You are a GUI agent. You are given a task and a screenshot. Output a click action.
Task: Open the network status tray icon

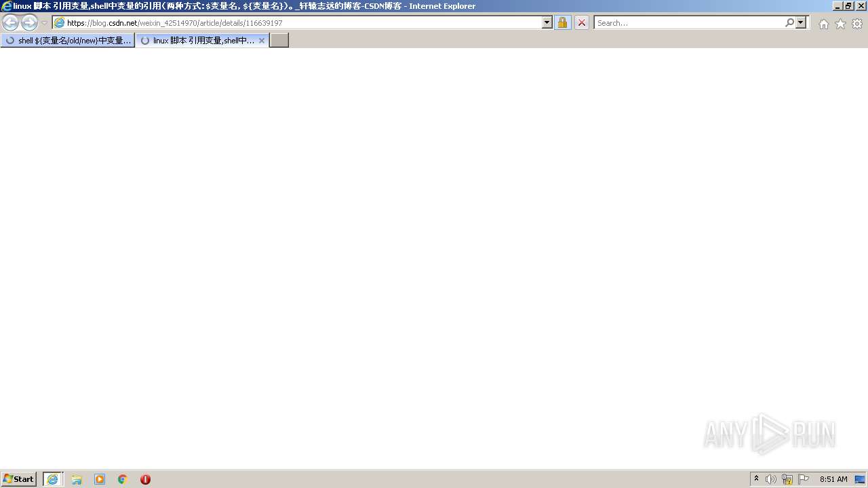coord(787,479)
